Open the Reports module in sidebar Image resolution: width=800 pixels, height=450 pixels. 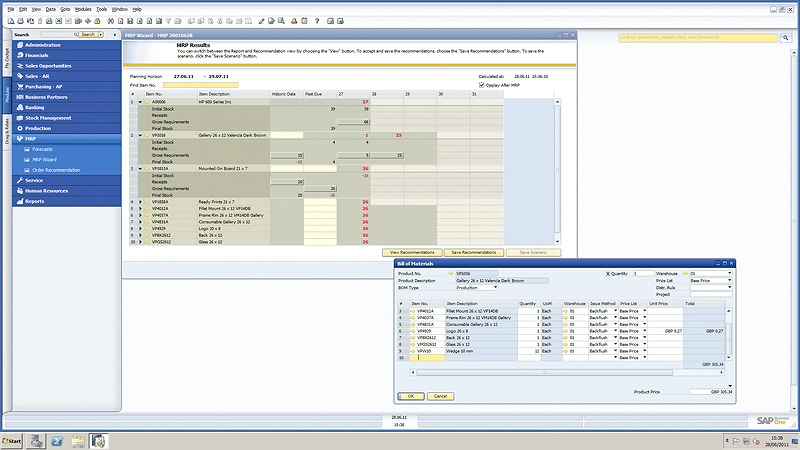click(x=67, y=201)
